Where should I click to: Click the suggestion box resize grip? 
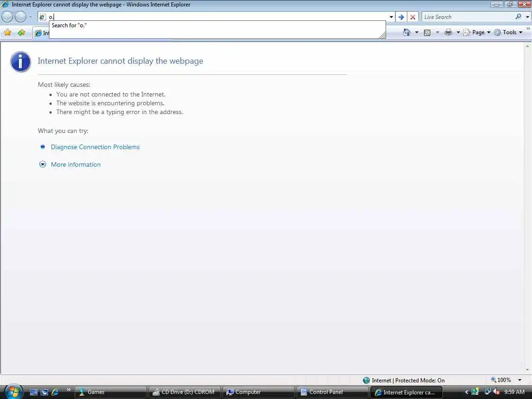382,35
